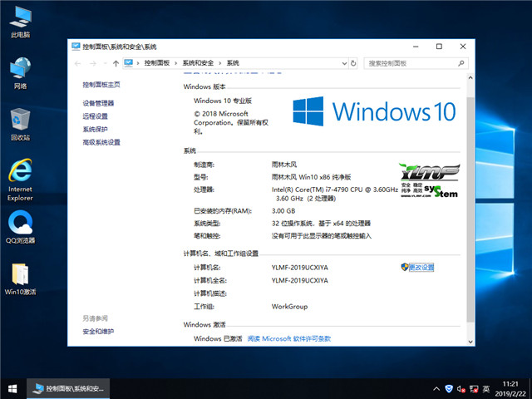This screenshot has height=399, width=532.
Task: Expand chevron after 系统和安全 breadcrumb
Action: coord(219,63)
